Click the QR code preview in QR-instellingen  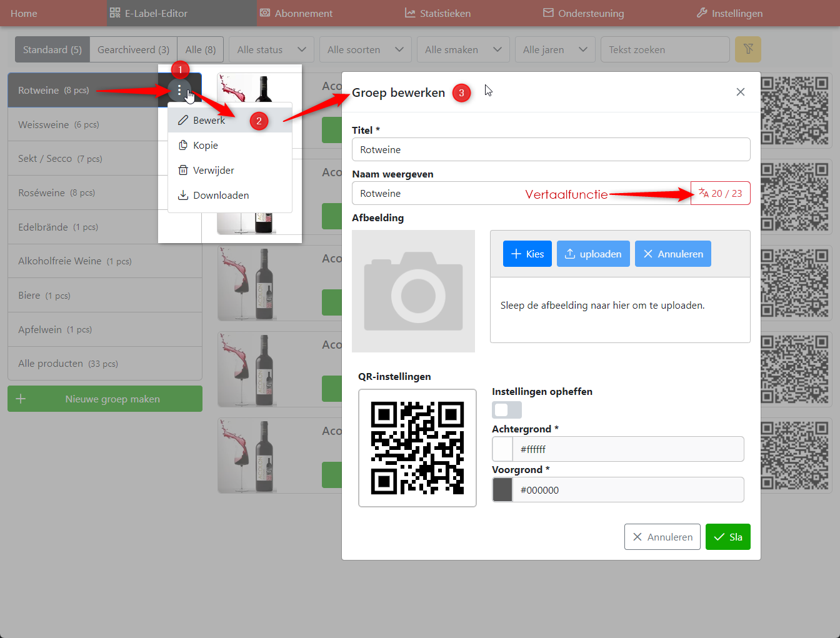tap(417, 448)
